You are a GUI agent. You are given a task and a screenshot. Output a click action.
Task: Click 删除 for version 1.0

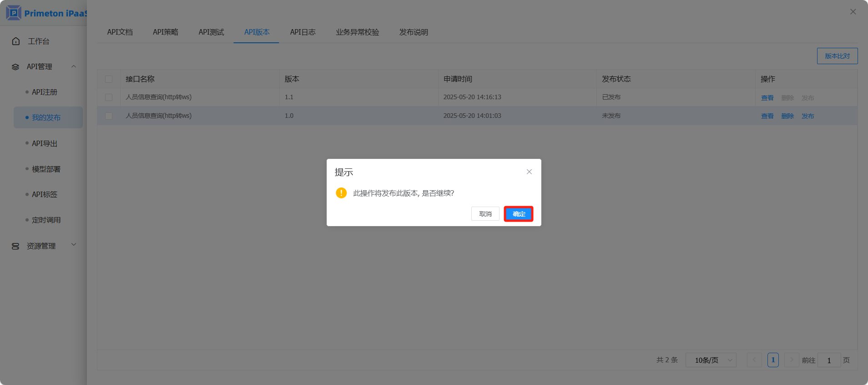tap(787, 116)
